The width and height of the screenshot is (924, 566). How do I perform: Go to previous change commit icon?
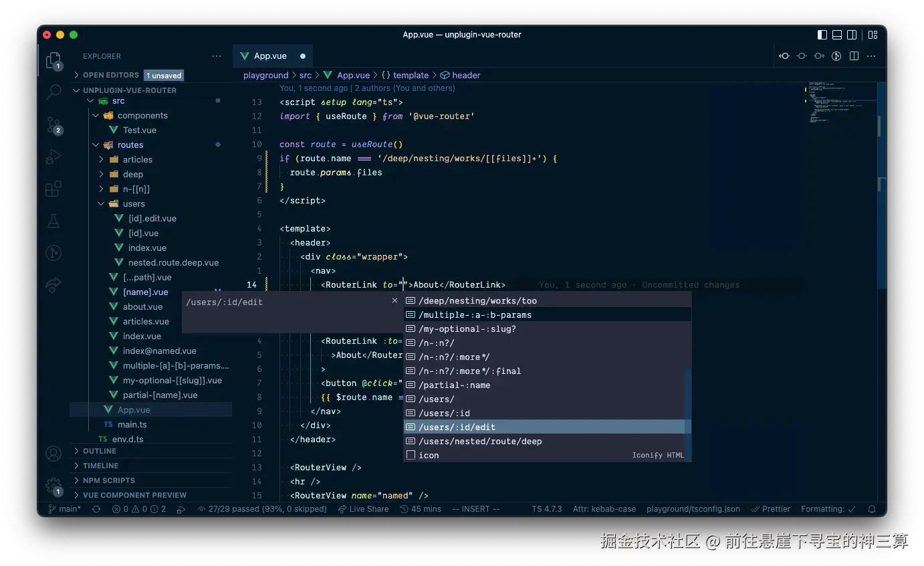coord(784,56)
